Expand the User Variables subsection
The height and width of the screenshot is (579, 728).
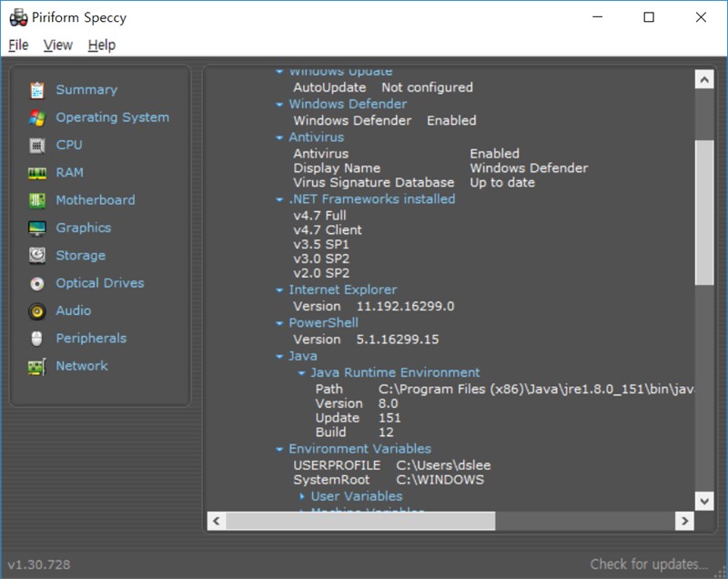(302, 497)
